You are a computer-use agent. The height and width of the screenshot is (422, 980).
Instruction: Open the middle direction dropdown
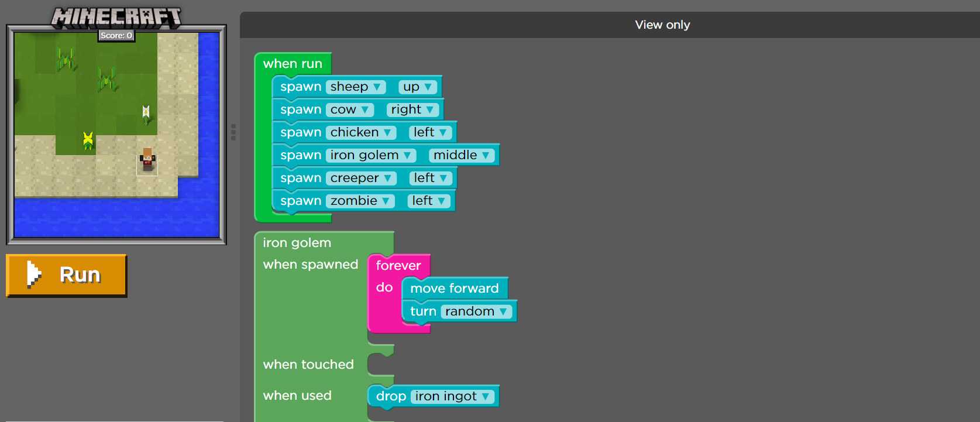(462, 156)
